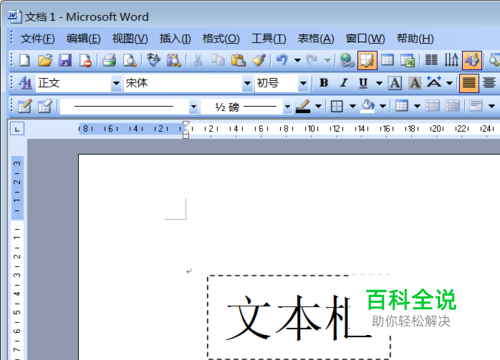Insert a table from the standard toolbar

tap(387, 61)
